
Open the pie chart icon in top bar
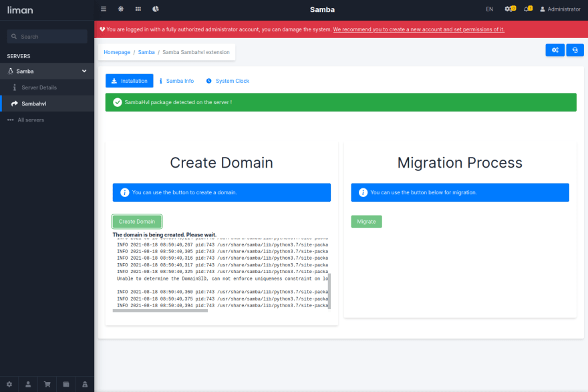[156, 9]
